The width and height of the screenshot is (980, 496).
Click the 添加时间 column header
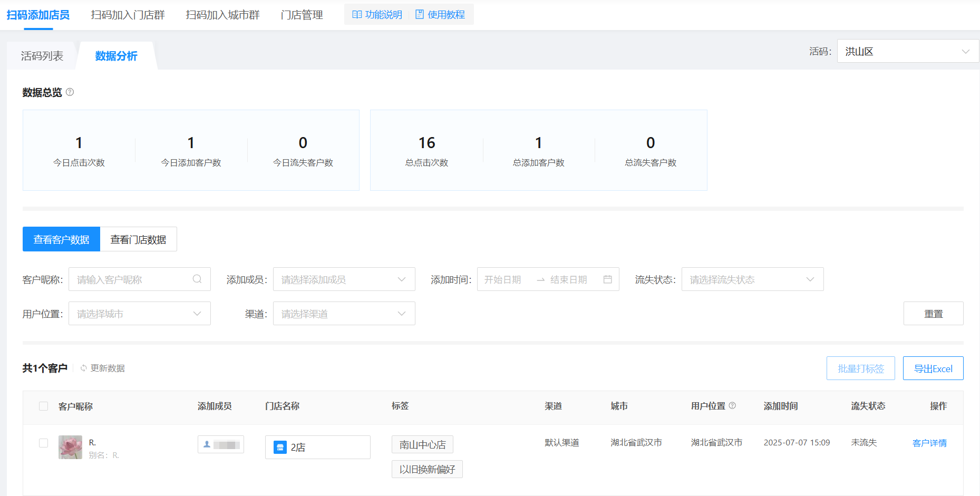[781, 406]
